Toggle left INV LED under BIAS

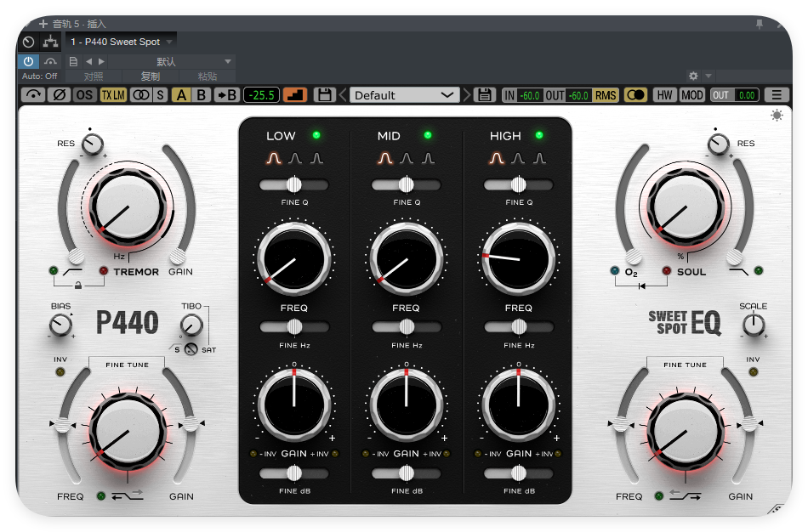(60, 372)
